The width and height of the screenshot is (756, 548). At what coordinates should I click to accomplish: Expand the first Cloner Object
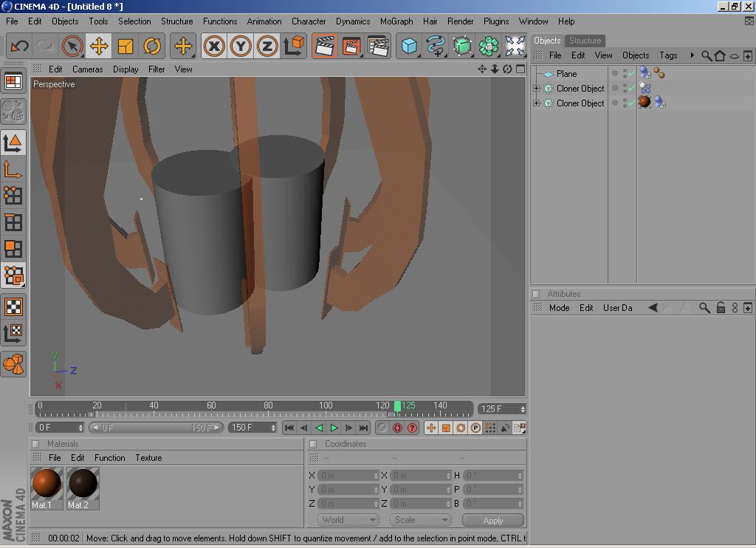(537, 89)
